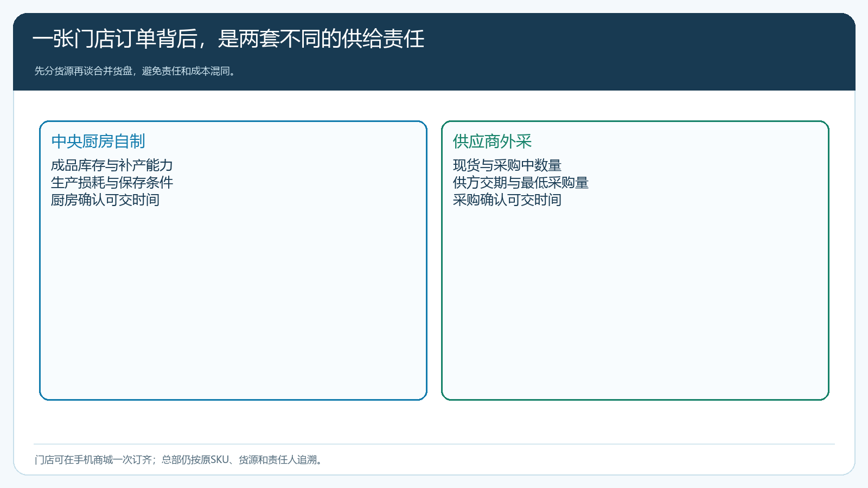Select the line 成品库存与补产能力
868x488 pixels.
point(112,165)
